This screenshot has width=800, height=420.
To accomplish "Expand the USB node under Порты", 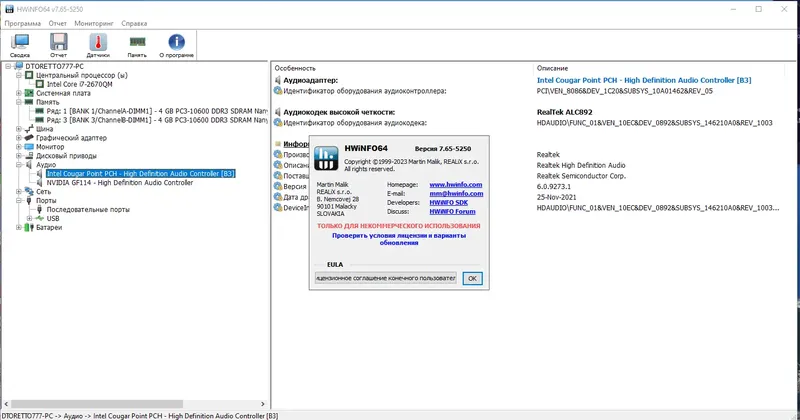I will point(29,218).
